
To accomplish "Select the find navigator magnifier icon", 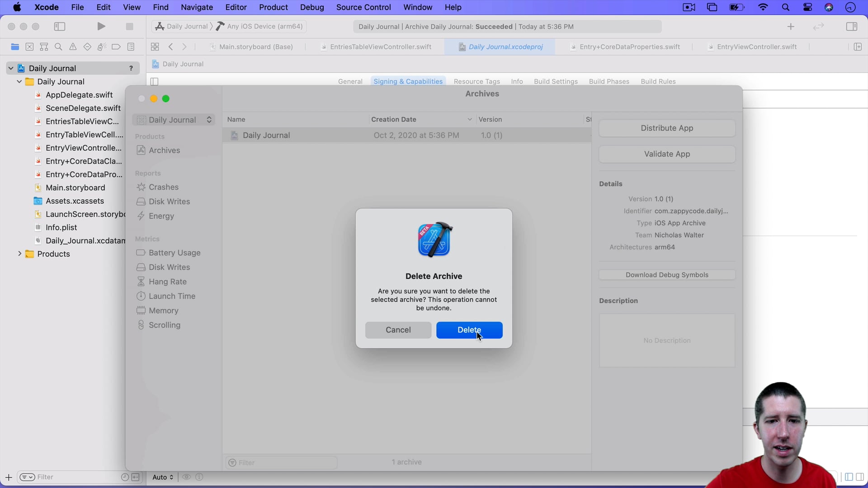I will (58, 47).
